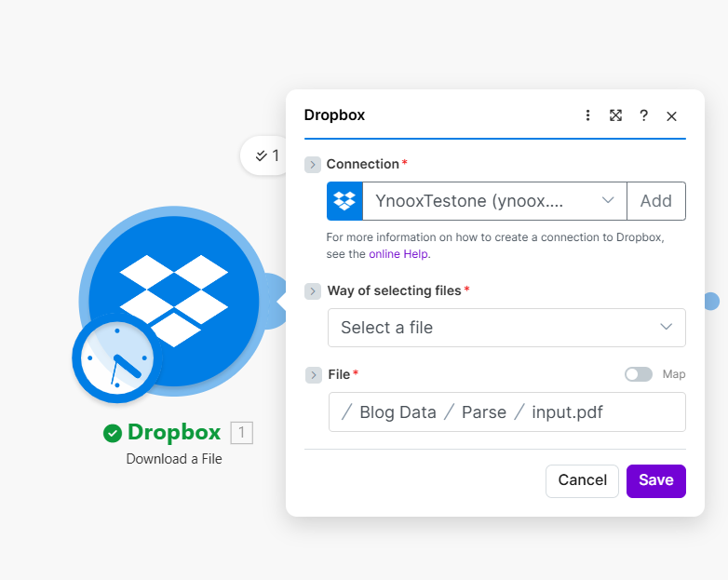The height and width of the screenshot is (580, 728).
Task: Open the Select a file dropdown
Action: pyautogui.click(x=506, y=328)
